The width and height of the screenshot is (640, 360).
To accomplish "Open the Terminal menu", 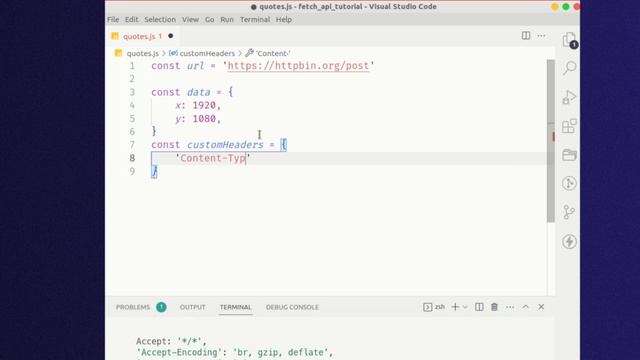I will 255,20.
